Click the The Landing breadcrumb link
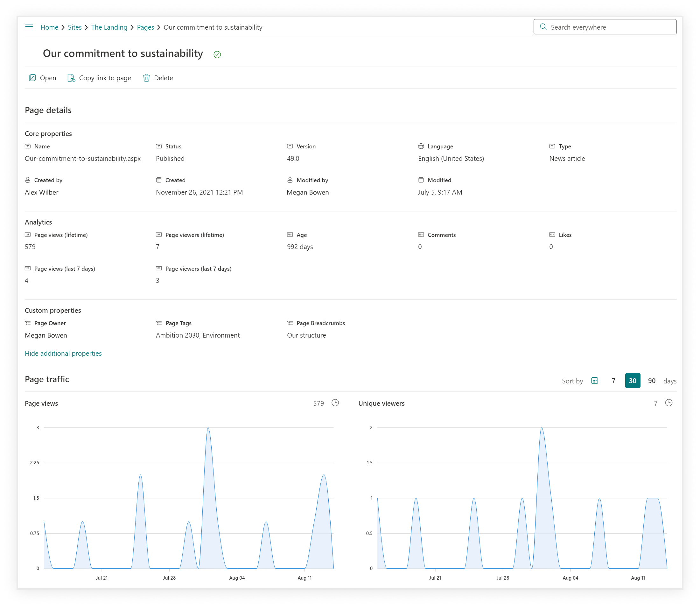The height and width of the screenshot is (607, 700). pos(108,27)
